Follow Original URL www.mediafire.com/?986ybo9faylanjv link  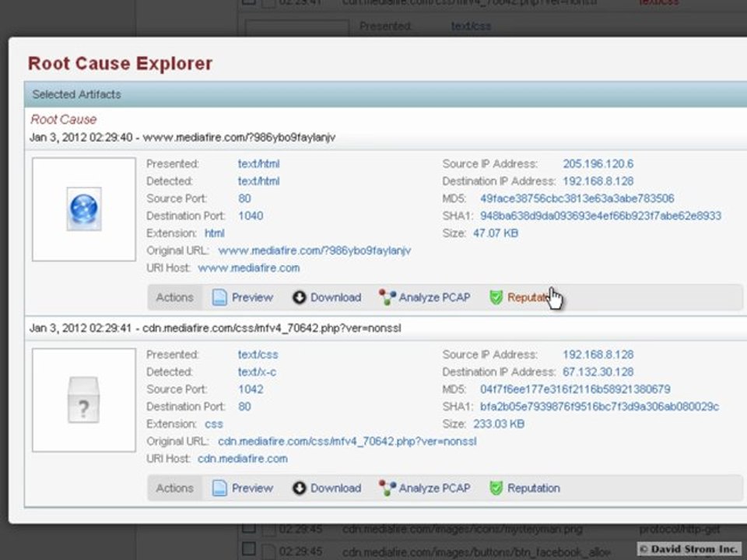click(314, 250)
